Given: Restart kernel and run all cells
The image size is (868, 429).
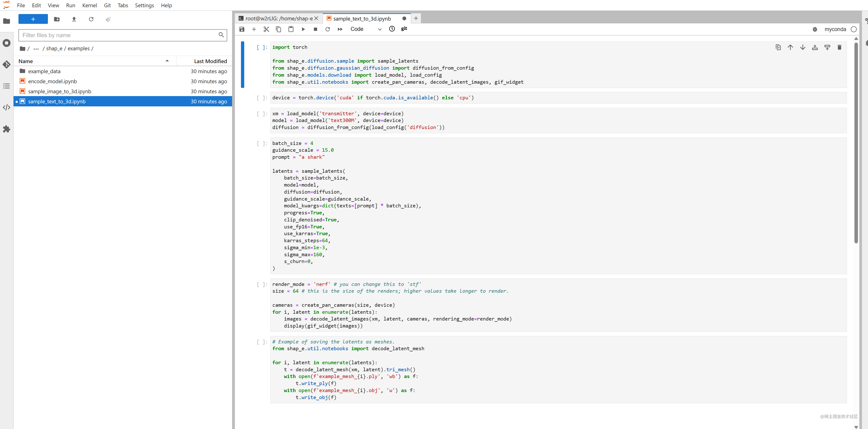Looking at the screenshot, I should 340,29.
